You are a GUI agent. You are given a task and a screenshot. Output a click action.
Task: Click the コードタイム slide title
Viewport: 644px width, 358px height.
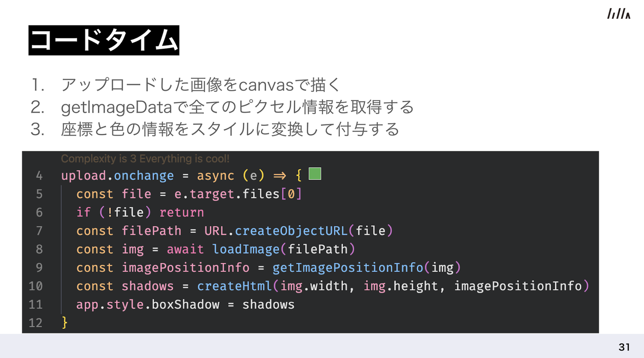pos(104,40)
